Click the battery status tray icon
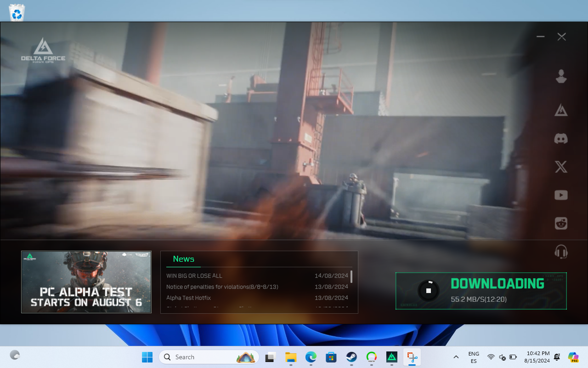Viewport: 588px width, 368px height. point(513,357)
